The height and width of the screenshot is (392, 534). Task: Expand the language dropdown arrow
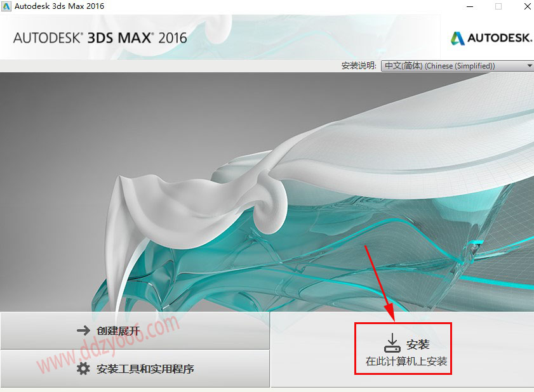click(x=529, y=66)
